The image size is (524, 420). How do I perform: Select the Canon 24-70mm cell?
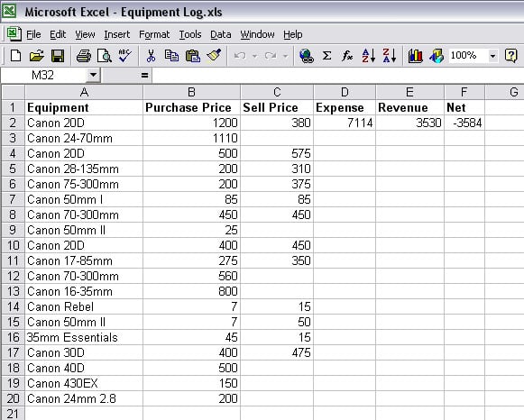pyautogui.click(x=84, y=138)
